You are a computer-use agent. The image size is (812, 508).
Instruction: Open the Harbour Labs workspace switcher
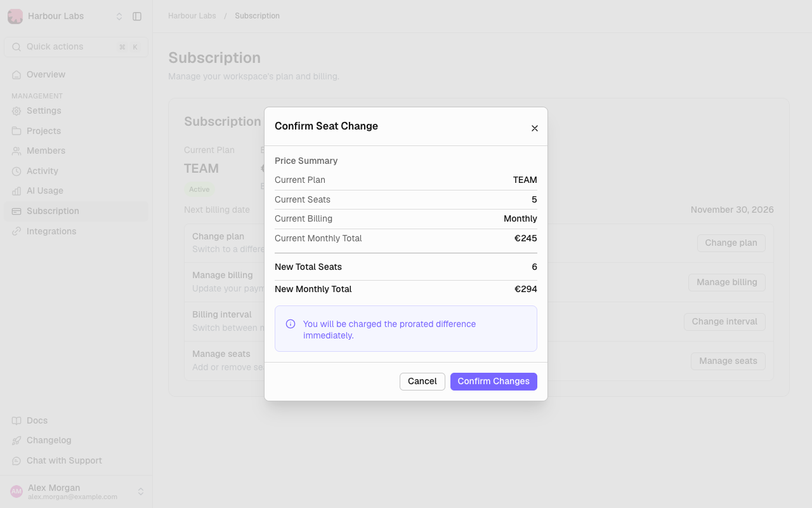[x=119, y=17]
